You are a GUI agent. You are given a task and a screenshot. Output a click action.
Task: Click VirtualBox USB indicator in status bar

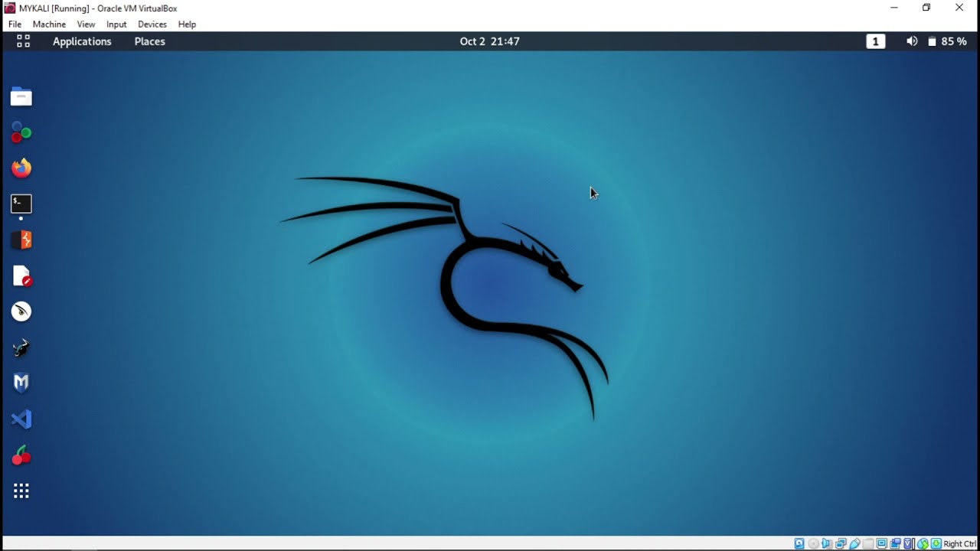(854, 543)
